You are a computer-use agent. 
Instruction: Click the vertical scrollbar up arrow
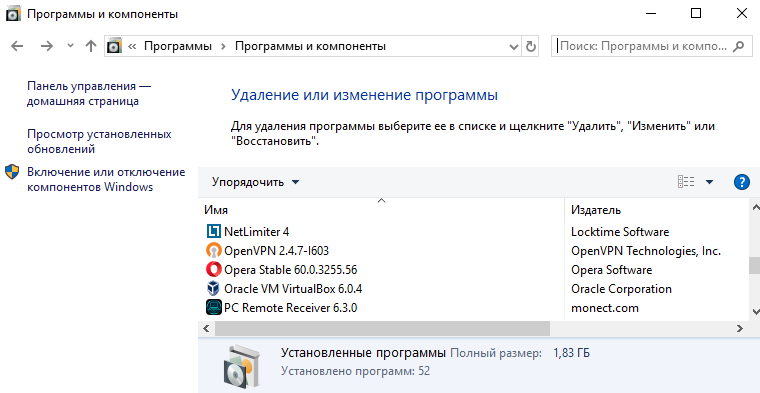point(755,207)
